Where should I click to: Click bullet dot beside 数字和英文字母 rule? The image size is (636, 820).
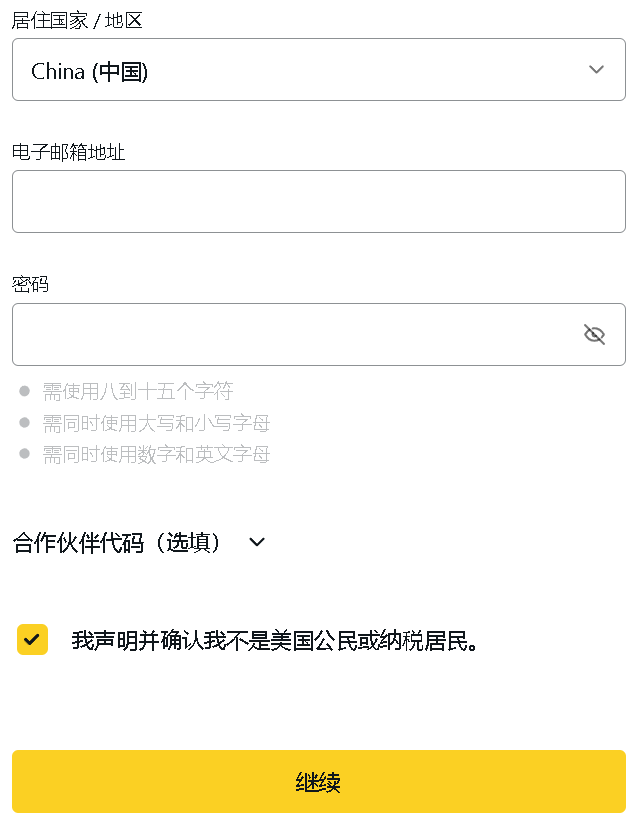[x=25, y=454]
